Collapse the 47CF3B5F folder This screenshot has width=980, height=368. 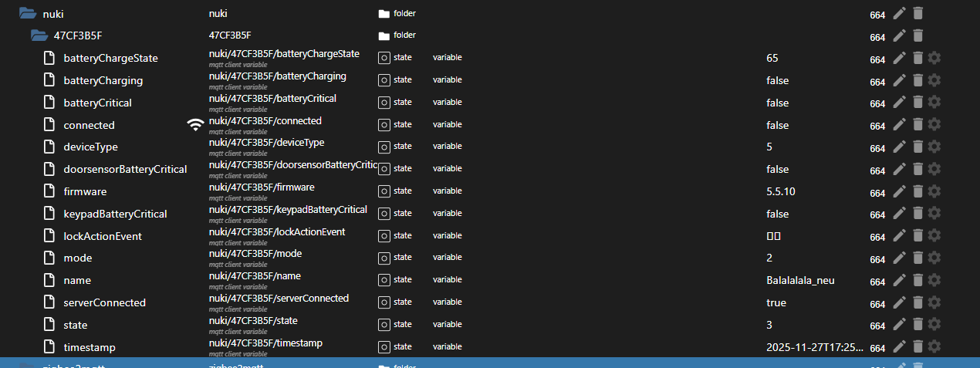pyautogui.click(x=39, y=35)
